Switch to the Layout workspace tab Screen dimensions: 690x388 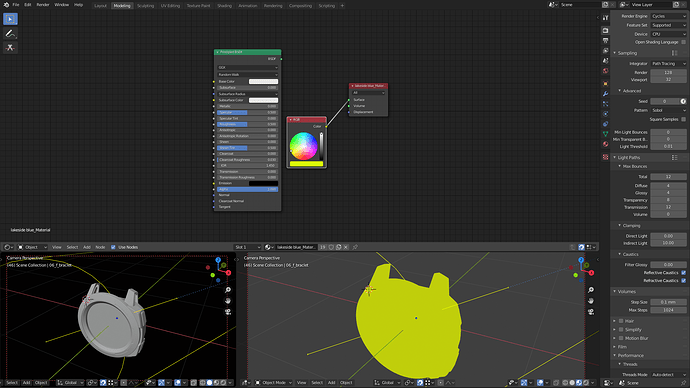click(x=100, y=6)
